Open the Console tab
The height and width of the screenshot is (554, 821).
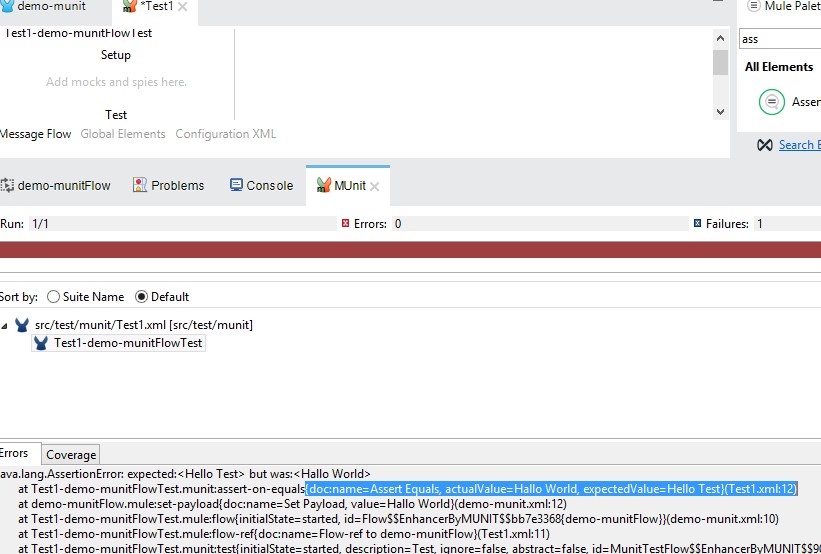coord(262,185)
